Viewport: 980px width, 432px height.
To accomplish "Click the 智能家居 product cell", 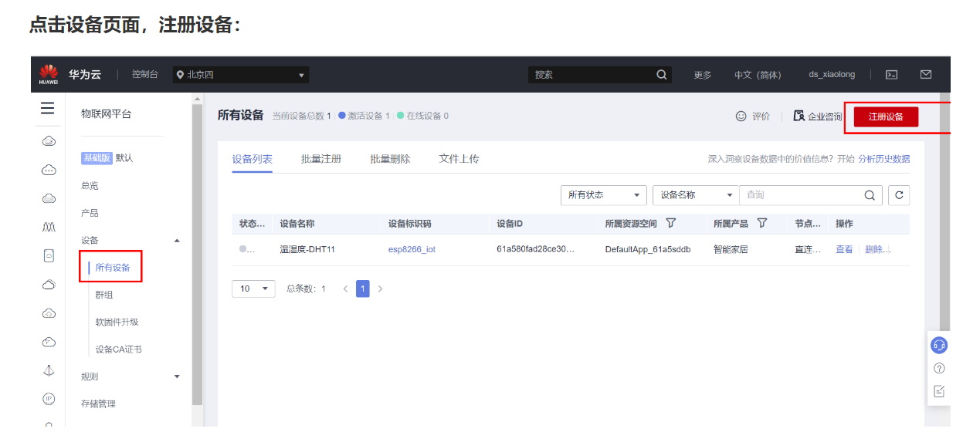I will point(731,249).
